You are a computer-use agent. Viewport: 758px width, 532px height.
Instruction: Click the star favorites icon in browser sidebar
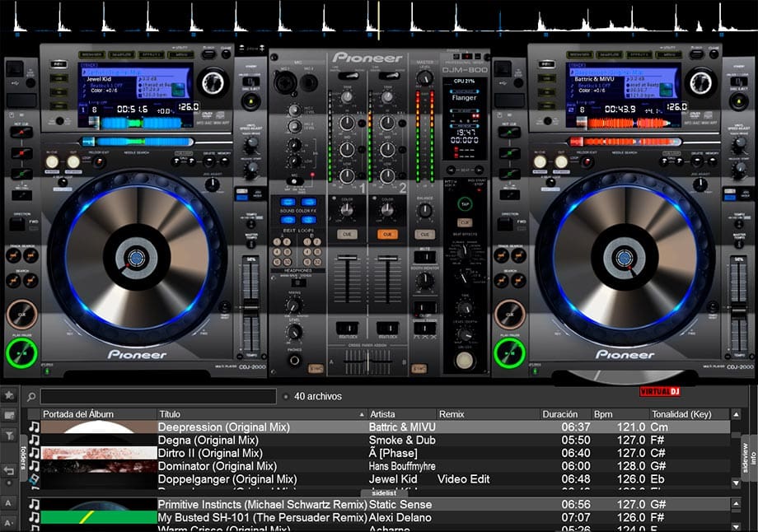point(9,396)
